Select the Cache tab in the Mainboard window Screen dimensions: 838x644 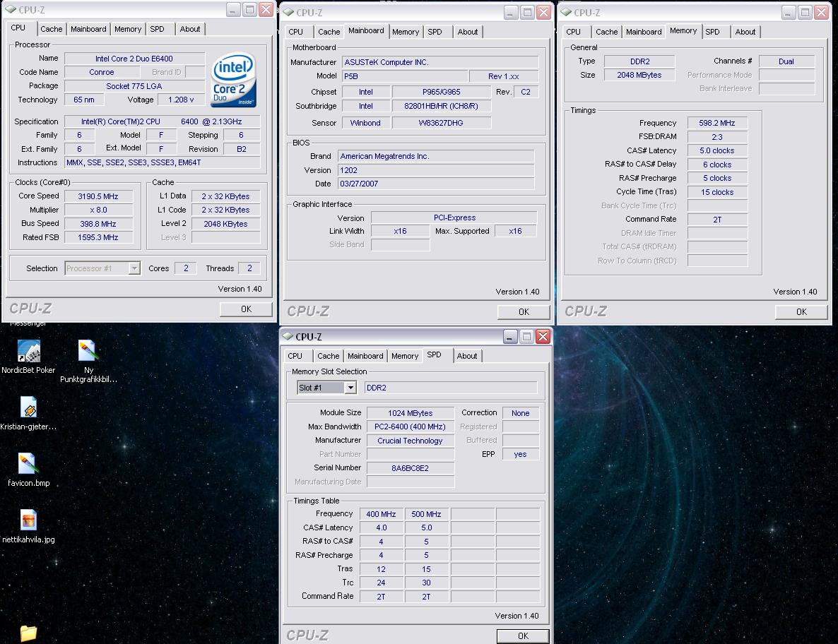329,32
